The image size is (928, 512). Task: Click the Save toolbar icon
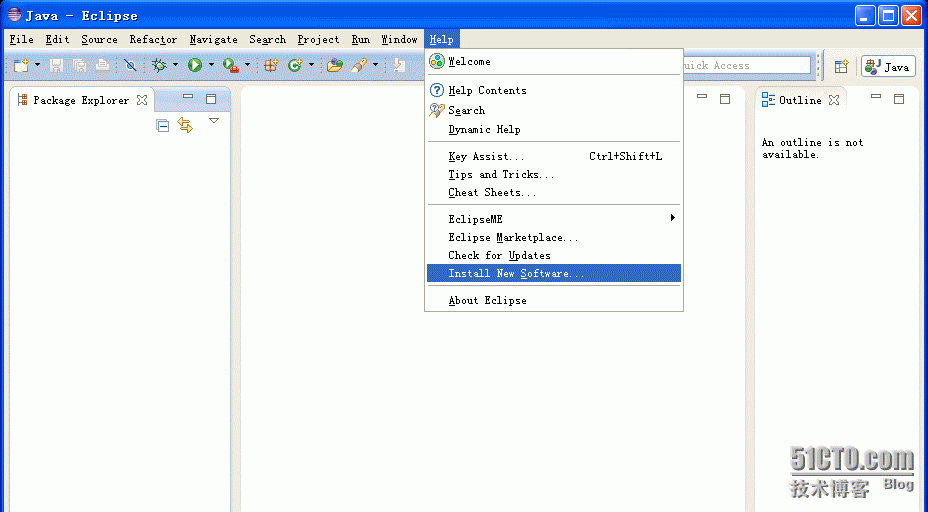click(56, 65)
